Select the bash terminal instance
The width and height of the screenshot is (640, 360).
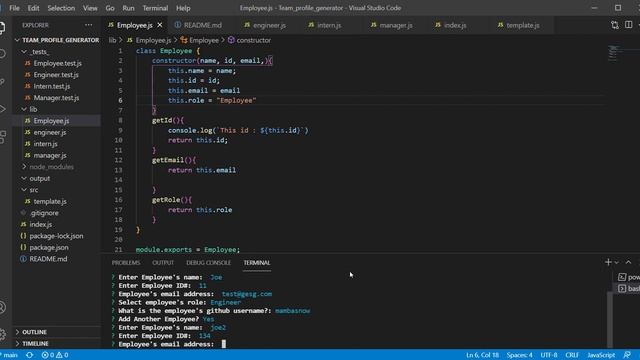point(629,289)
